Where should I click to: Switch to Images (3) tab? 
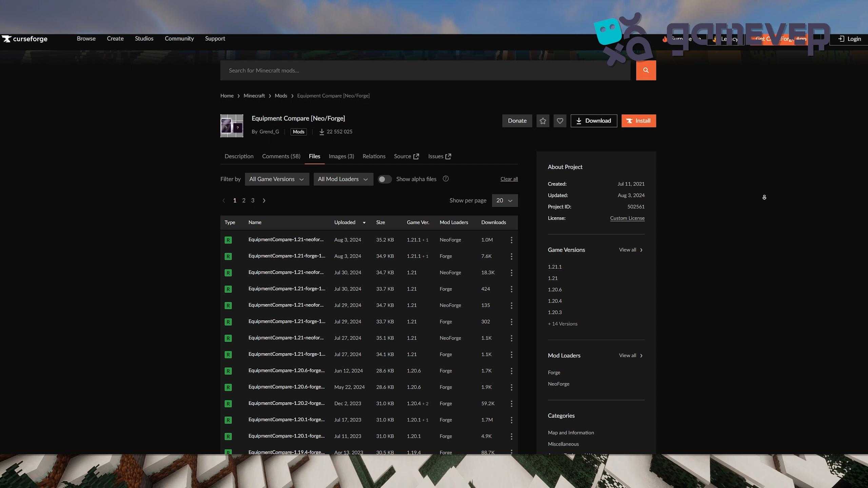tap(341, 156)
